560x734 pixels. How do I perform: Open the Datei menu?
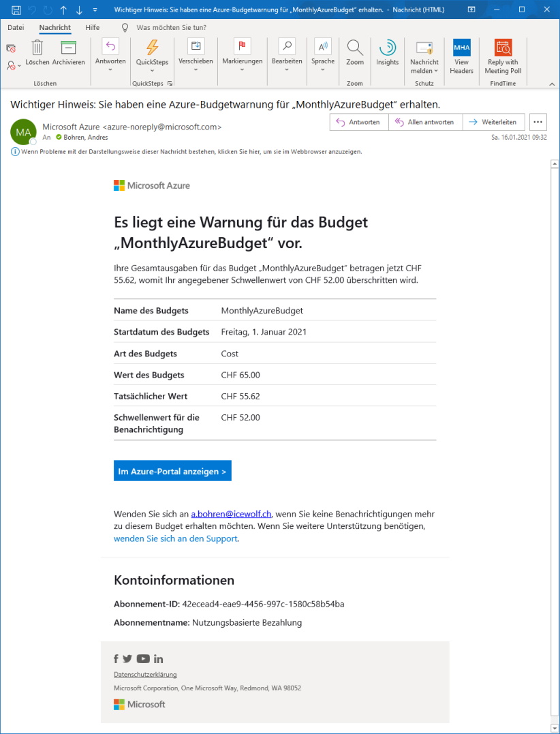click(16, 28)
